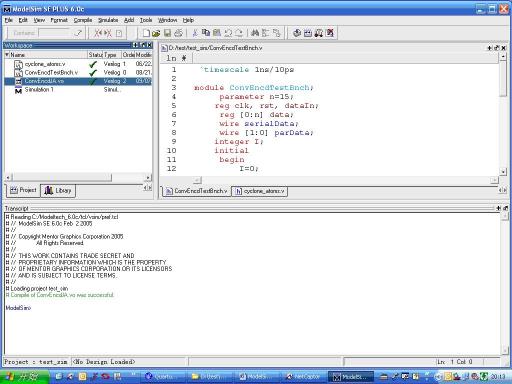This screenshot has height=384, width=512.
Task: Click the workspace horizontal scrollbar right arrow
Action: (x=148, y=178)
